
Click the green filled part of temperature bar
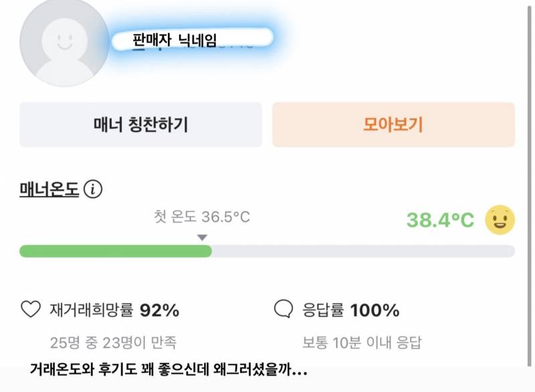(115, 251)
